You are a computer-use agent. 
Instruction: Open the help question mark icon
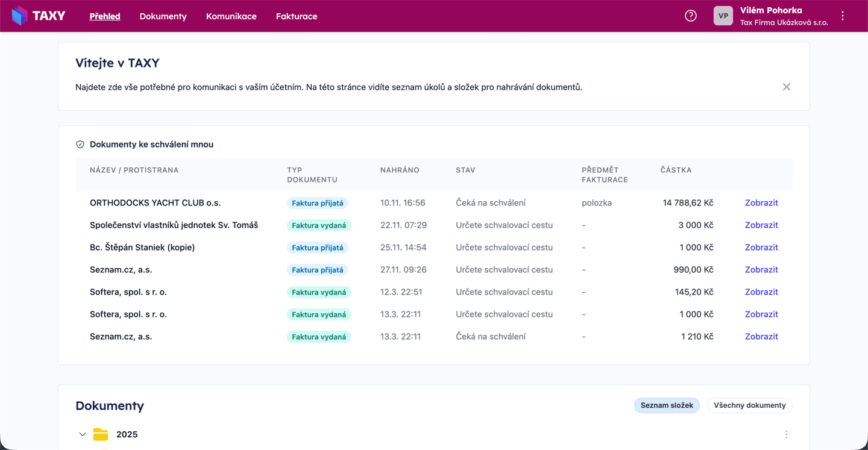click(691, 16)
